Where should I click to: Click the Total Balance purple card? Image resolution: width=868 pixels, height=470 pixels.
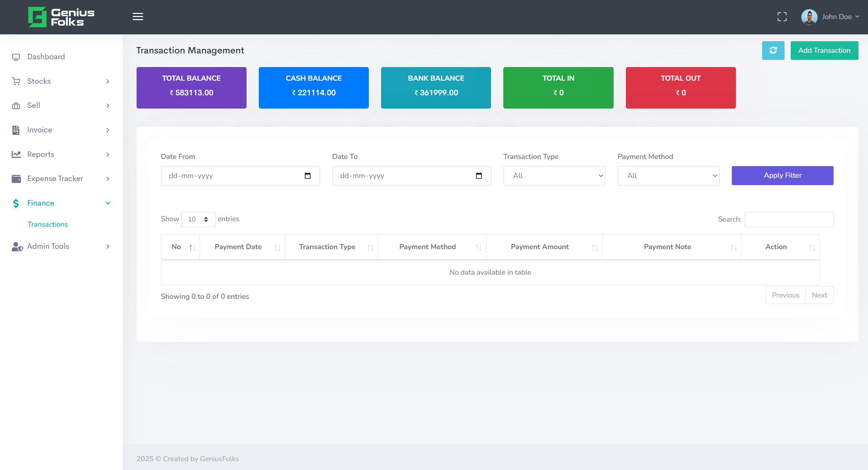[191, 88]
